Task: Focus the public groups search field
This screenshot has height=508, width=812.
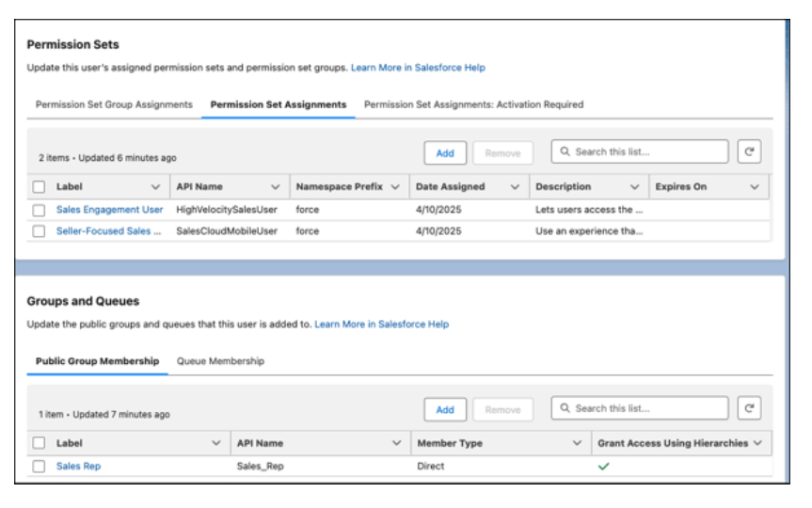Action: [x=640, y=408]
